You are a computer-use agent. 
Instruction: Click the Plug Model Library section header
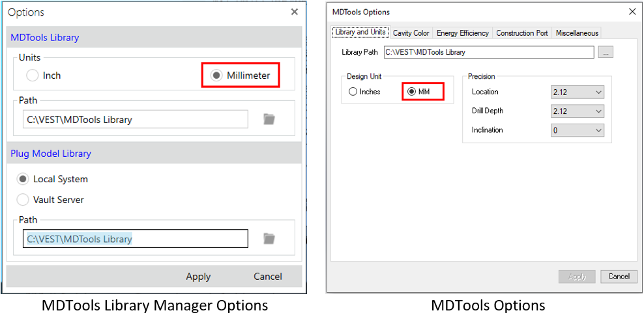(x=154, y=153)
